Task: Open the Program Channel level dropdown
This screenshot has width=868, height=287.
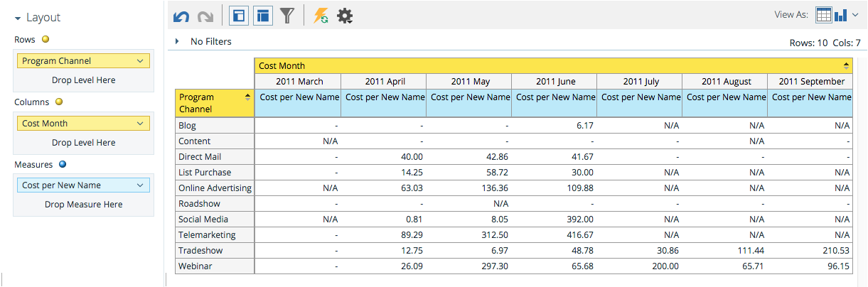Action: point(140,61)
